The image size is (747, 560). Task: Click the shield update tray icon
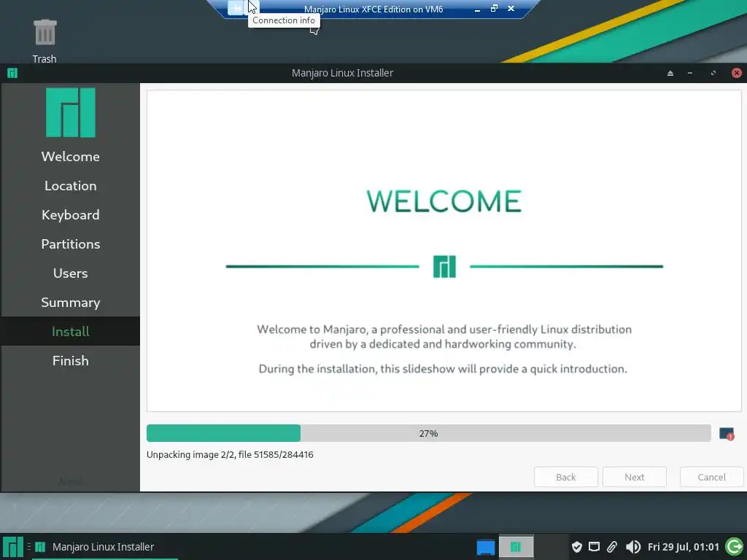pyautogui.click(x=576, y=547)
